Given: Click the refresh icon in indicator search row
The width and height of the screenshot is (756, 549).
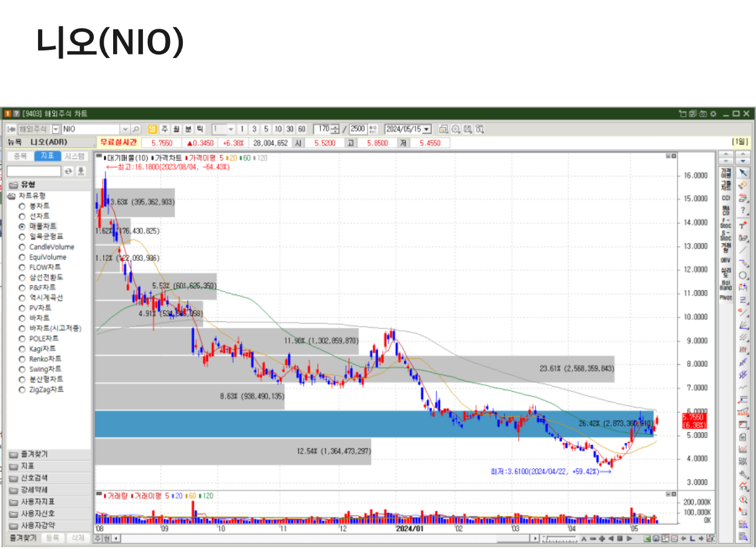Looking at the screenshot, I should (69, 171).
